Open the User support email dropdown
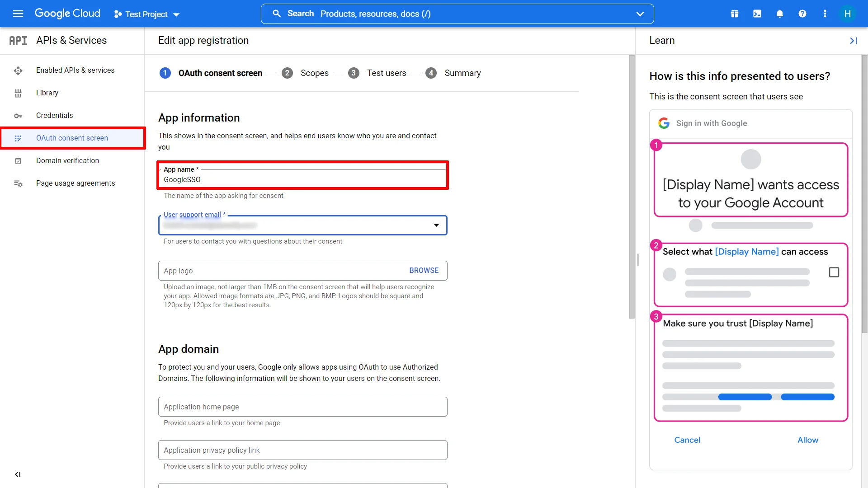Viewport: 868px width, 488px height. 303,225
